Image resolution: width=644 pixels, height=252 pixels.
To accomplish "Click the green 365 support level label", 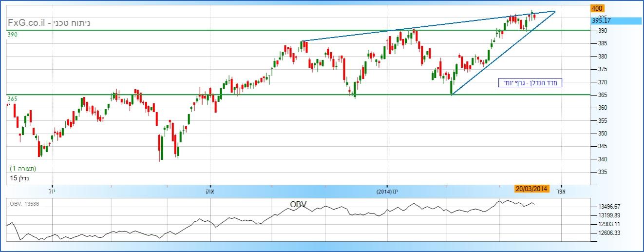I will [x=13, y=99].
